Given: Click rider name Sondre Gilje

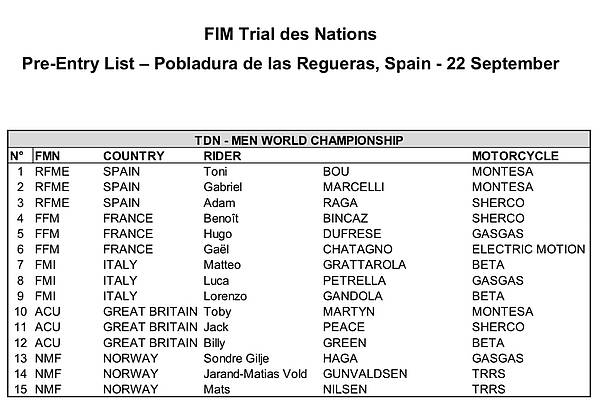Looking at the screenshot, I should pyautogui.click(x=236, y=359).
